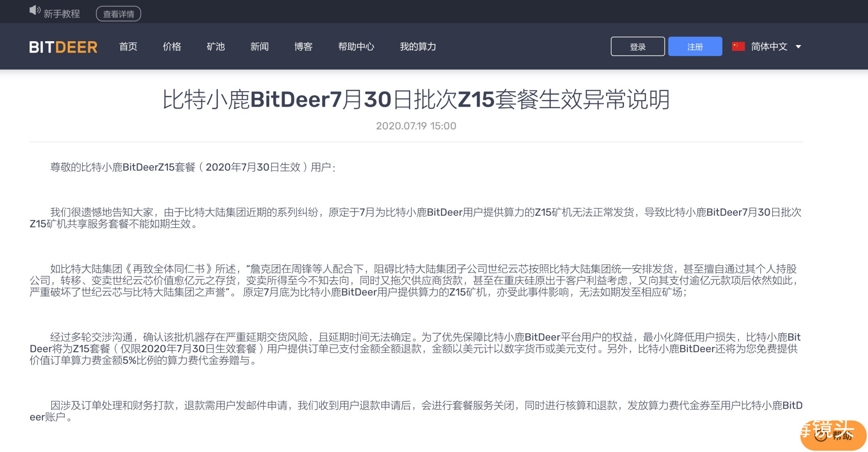Click the date 2020.07.19 15:00
This screenshot has height=452, width=868.
[416, 126]
